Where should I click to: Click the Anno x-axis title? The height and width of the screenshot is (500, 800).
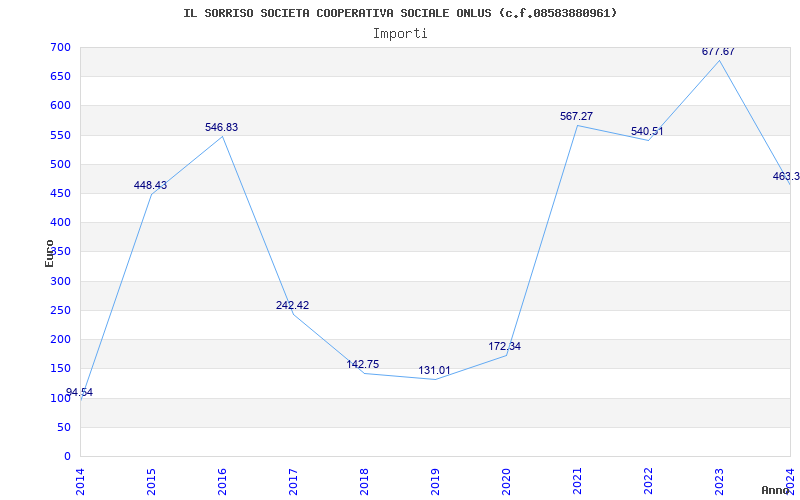776,490
